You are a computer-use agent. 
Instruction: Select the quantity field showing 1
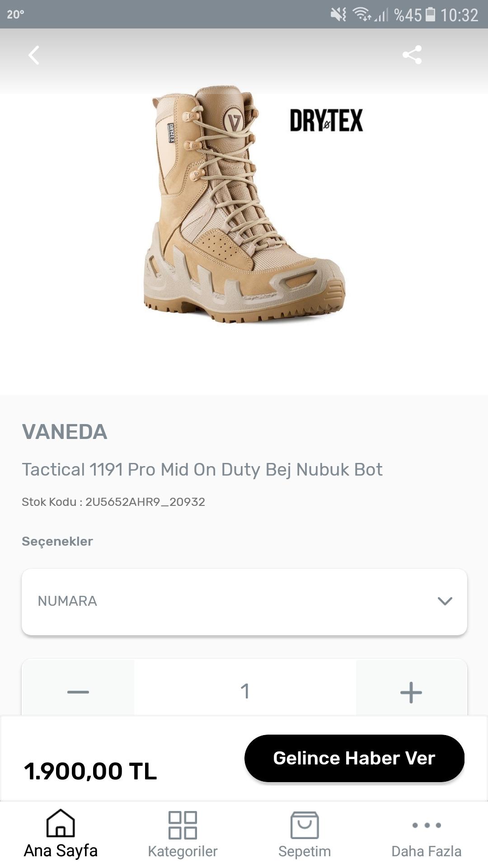(245, 691)
